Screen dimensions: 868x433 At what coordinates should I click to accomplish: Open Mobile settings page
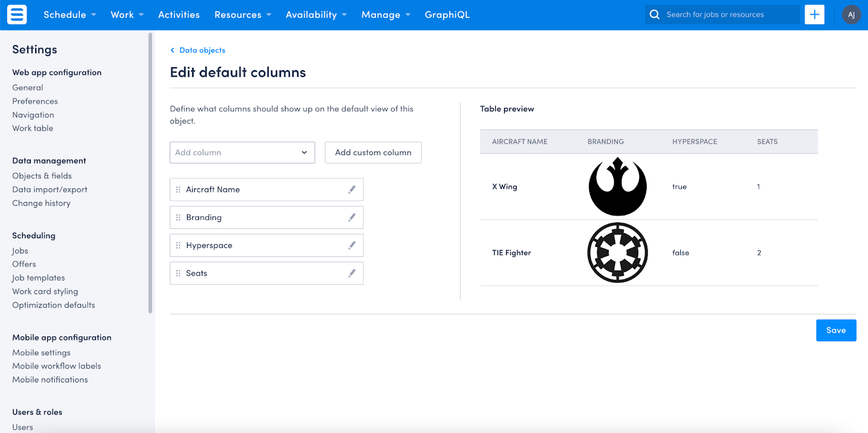coord(42,353)
